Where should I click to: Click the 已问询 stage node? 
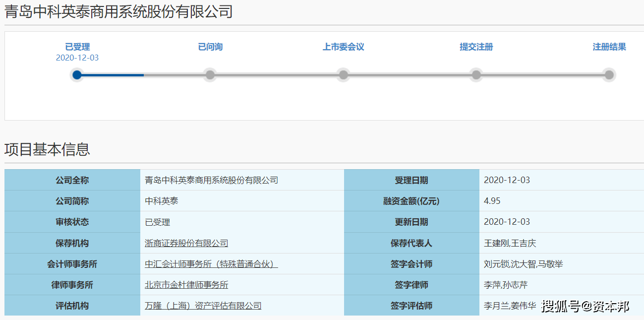(210, 75)
